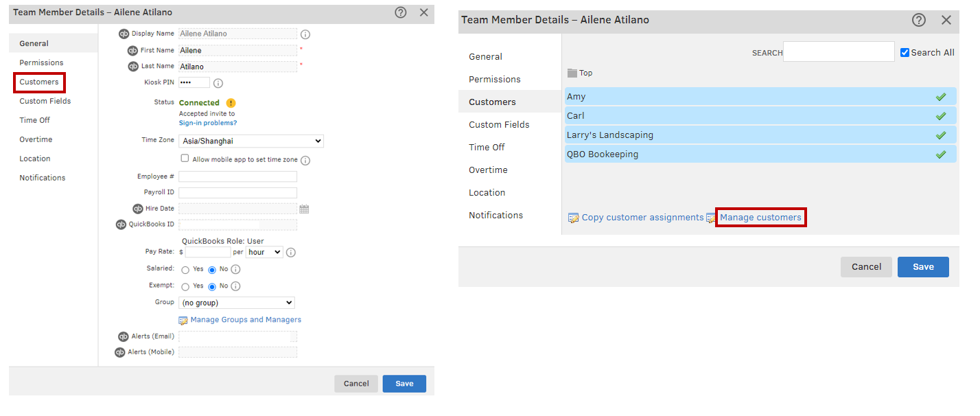Screen dimensions: 980x416
Task: Click info icon next to Pay Rate
Action: point(291,253)
